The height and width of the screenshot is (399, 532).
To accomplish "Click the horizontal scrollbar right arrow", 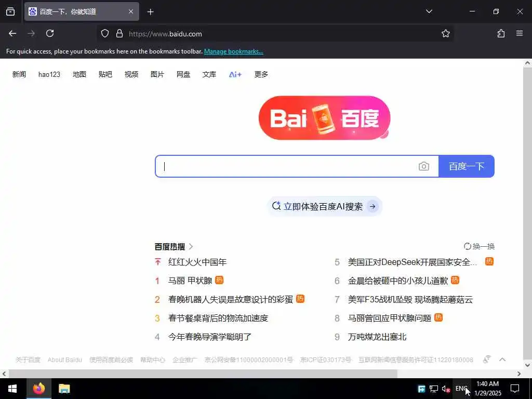I will point(519,374).
